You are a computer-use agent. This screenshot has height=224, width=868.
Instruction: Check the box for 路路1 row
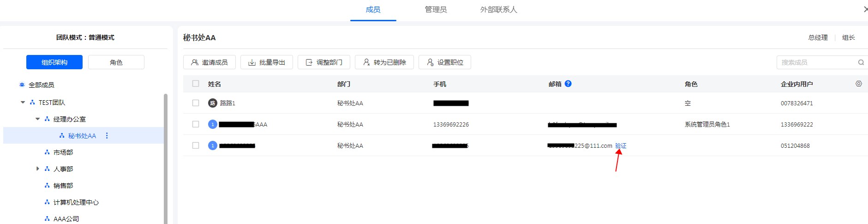(196, 103)
